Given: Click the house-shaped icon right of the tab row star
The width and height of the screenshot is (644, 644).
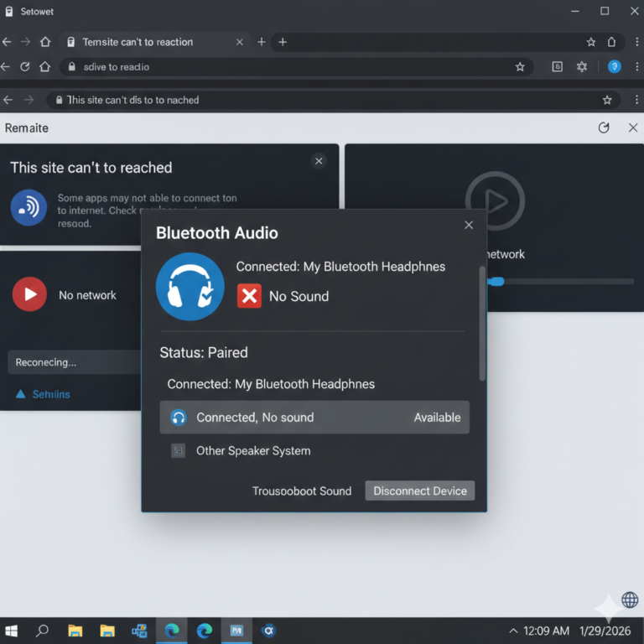Looking at the screenshot, I should pos(611,42).
